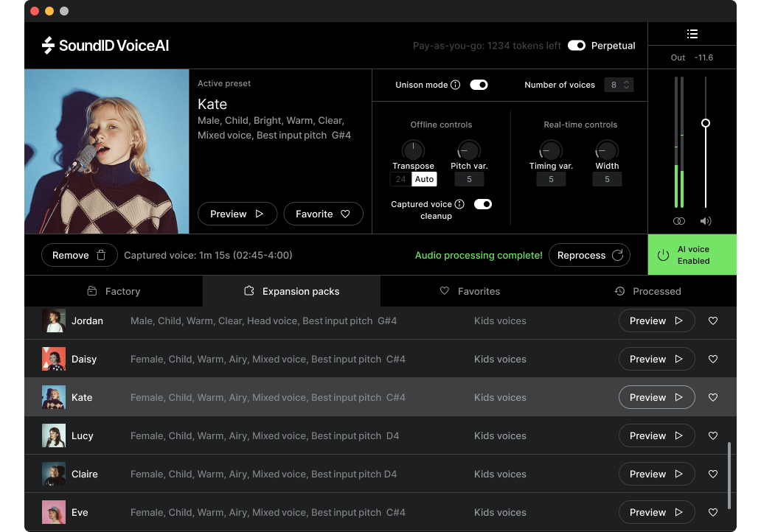The height and width of the screenshot is (532, 761).
Task: Select Auto transpose option
Action: [424, 179]
